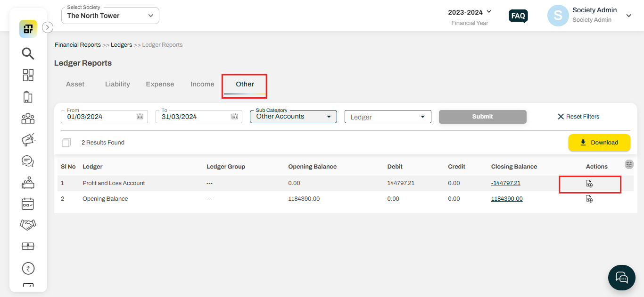This screenshot has width=644, height=297.
Task: Expand the Financial Year 2023-2024 dropdown
Action: pos(470,12)
